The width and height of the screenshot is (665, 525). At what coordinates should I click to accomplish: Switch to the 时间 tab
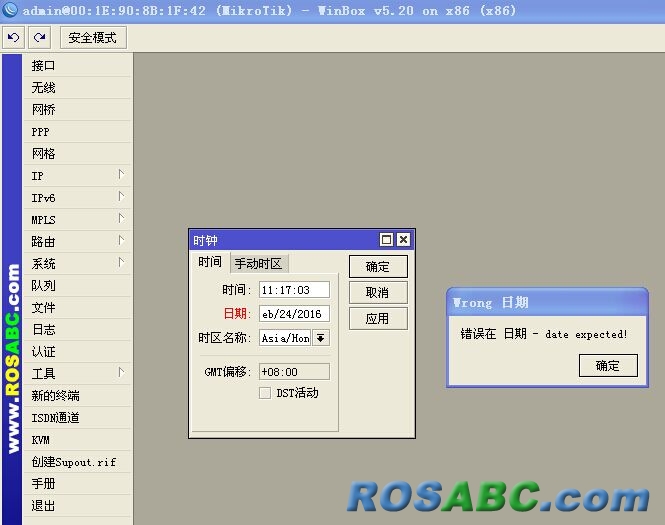pyautogui.click(x=210, y=262)
